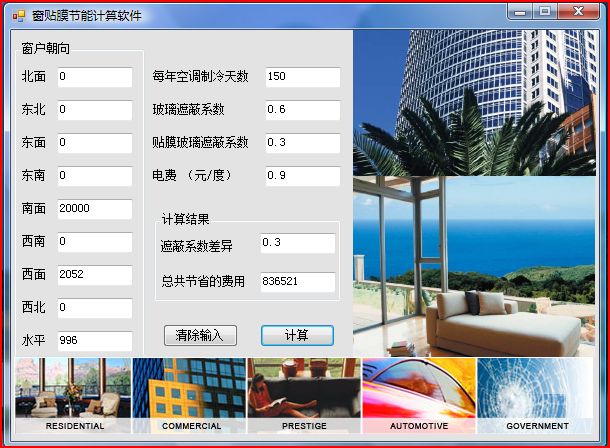Select the 玻璃遮蔽系数 field showing 0.6
The height and width of the screenshot is (448, 610).
click(303, 110)
